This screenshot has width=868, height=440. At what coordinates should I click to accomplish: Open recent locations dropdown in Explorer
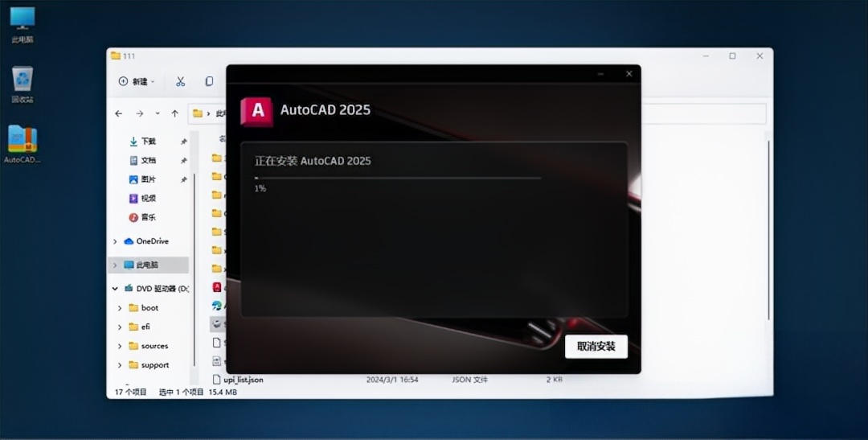pyautogui.click(x=158, y=113)
